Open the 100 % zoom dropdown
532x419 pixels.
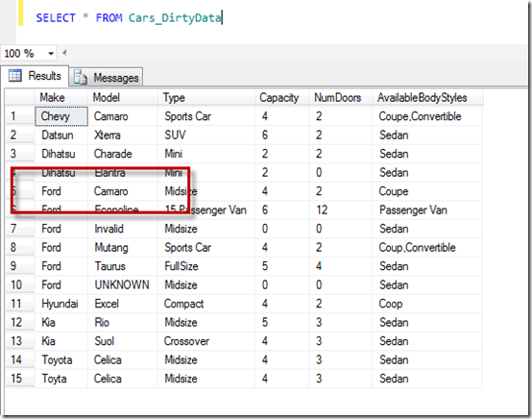[51, 54]
